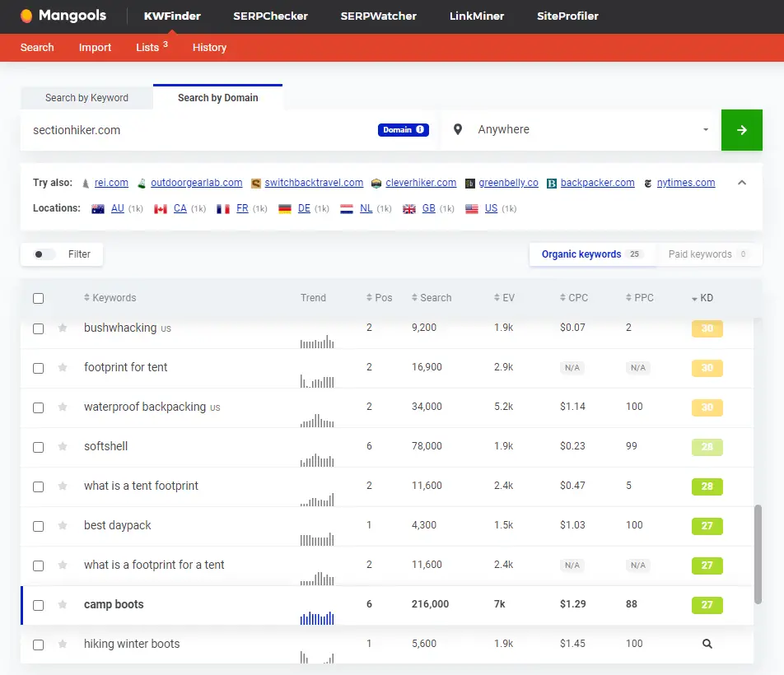Screen dimensions: 784x675
Task: Open nytimes.com suggestion link
Action: pos(686,183)
